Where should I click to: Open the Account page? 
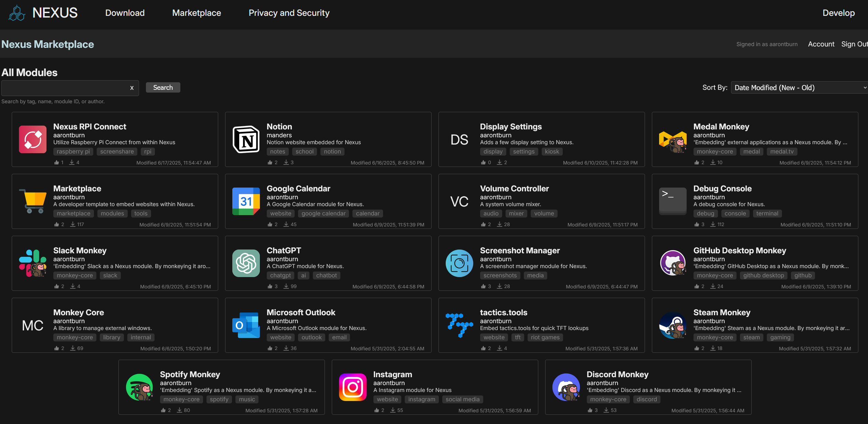tap(821, 44)
